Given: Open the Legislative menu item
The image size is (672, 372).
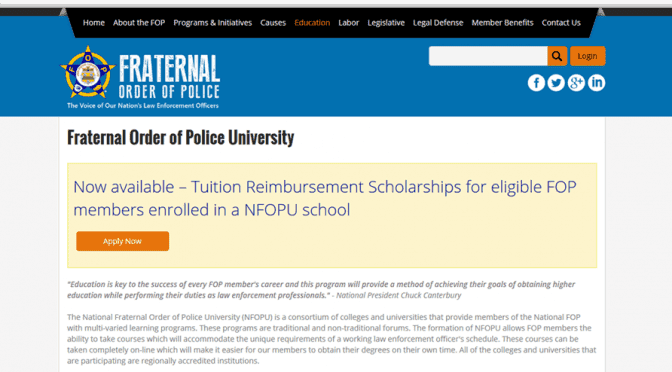Looking at the screenshot, I should pyautogui.click(x=386, y=23).
